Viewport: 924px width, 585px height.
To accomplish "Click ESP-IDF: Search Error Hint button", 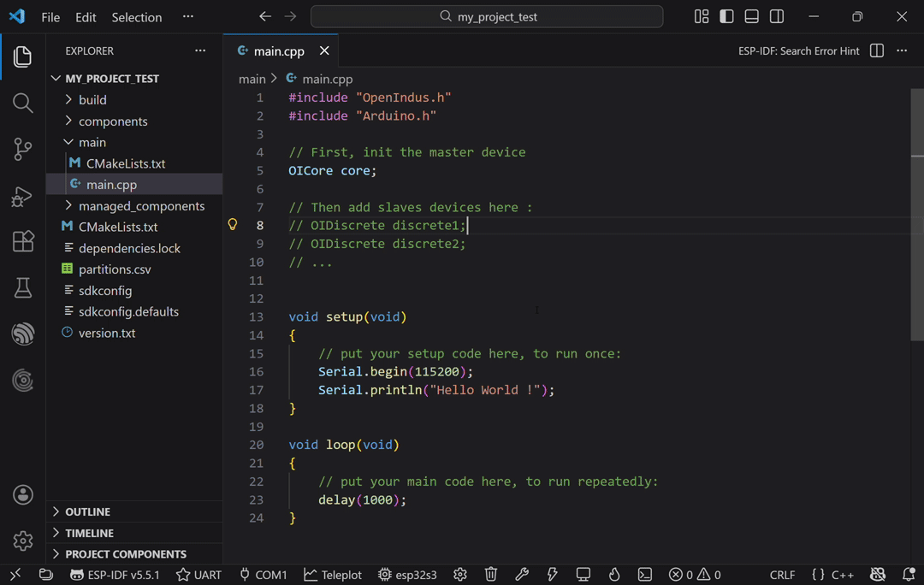I will click(798, 51).
